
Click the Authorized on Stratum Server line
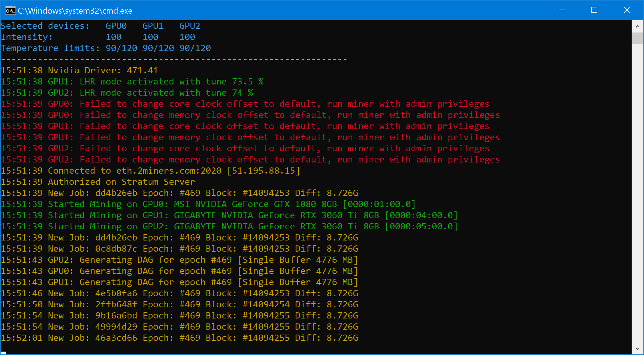[x=98, y=182]
